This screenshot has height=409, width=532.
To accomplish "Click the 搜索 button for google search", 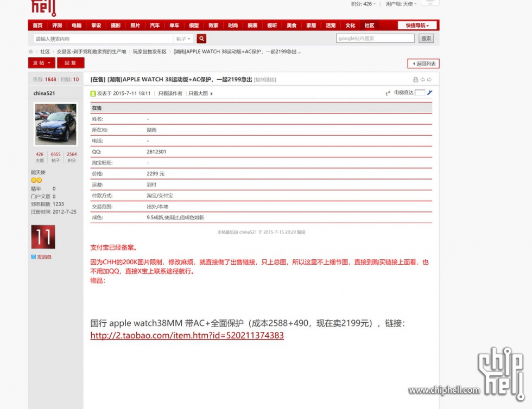I will click(x=426, y=39).
